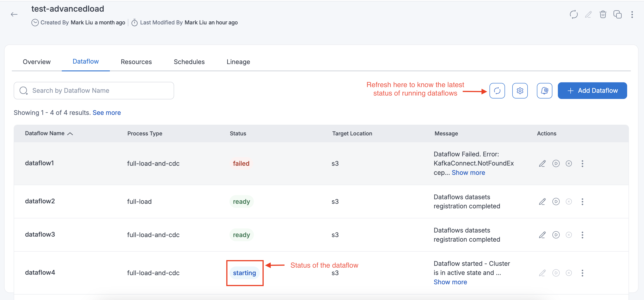Open the dataflow settings gear button
The height and width of the screenshot is (300, 644).
[520, 91]
